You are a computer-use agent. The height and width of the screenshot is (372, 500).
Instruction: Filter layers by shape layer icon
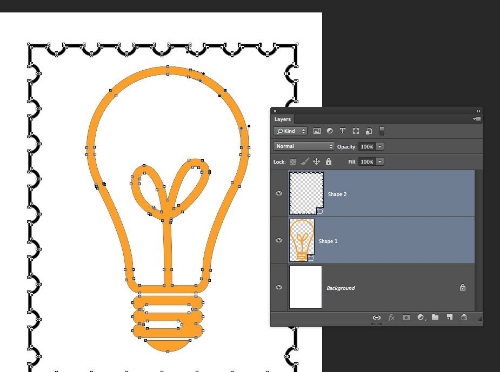tap(356, 131)
